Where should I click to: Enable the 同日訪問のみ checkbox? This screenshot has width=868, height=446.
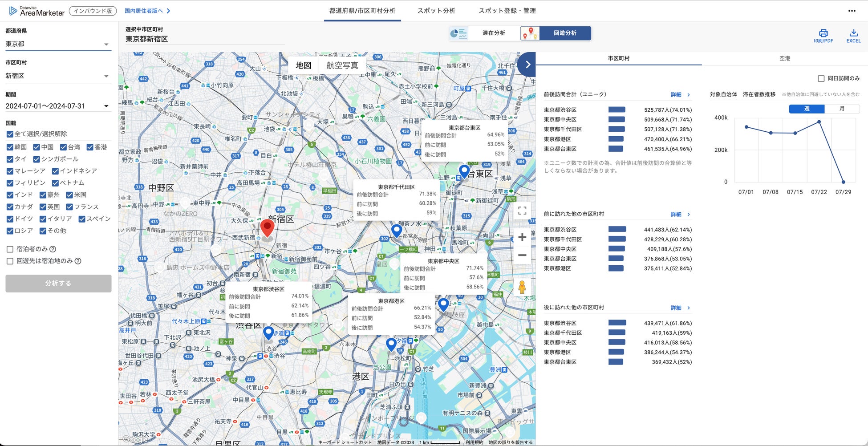pos(821,78)
